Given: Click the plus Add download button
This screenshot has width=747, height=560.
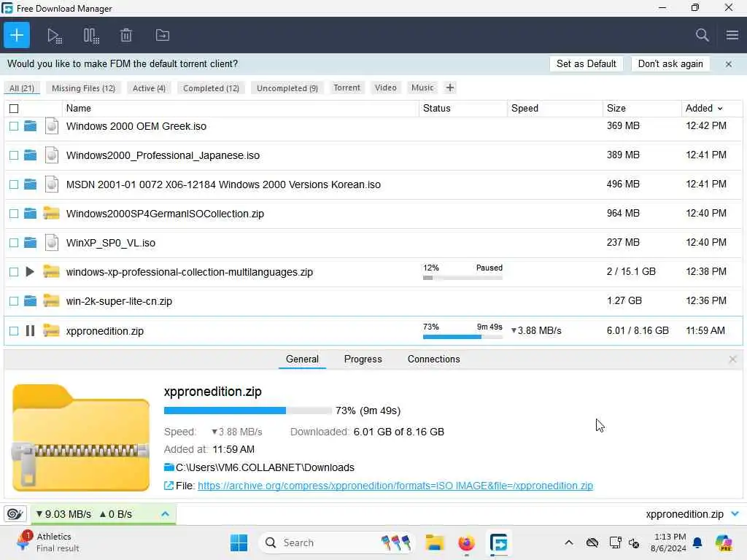Looking at the screenshot, I should 17,35.
